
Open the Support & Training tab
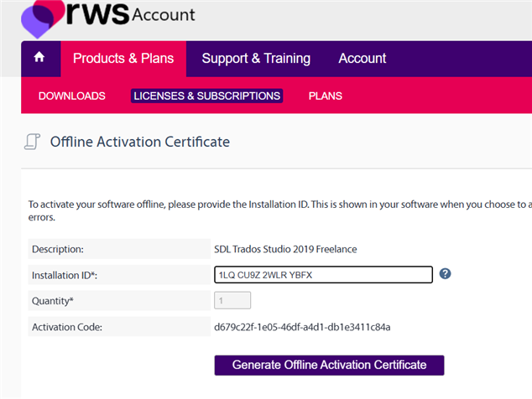click(x=256, y=59)
